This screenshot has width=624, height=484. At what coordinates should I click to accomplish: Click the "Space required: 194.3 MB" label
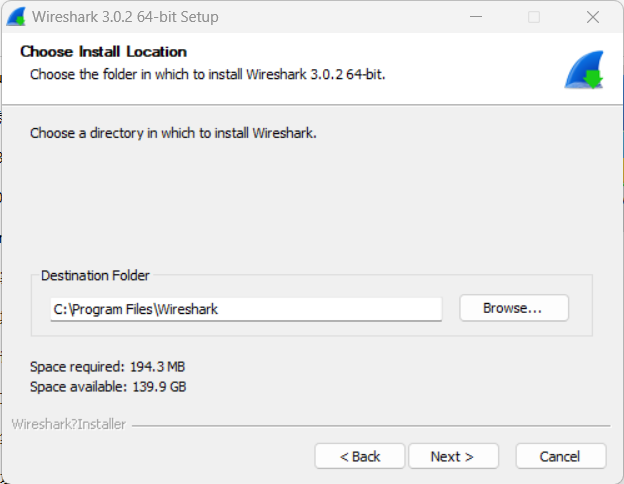point(108,367)
